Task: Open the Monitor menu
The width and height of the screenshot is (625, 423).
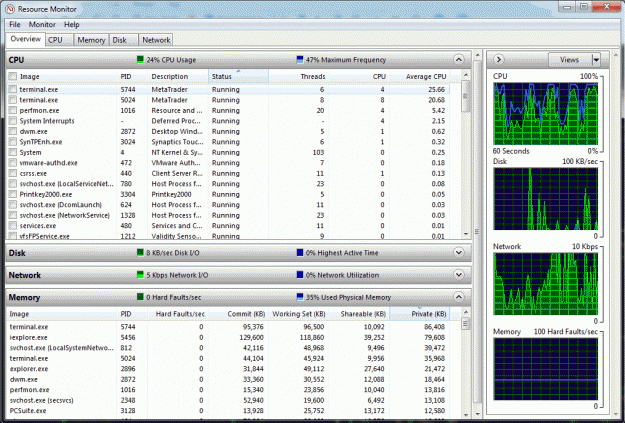Action: pos(42,25)
